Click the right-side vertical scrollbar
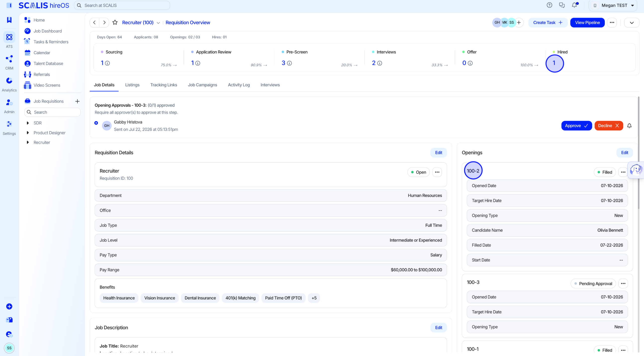The width and height of the screenshot is (644, 356). [x=638, y=152]
